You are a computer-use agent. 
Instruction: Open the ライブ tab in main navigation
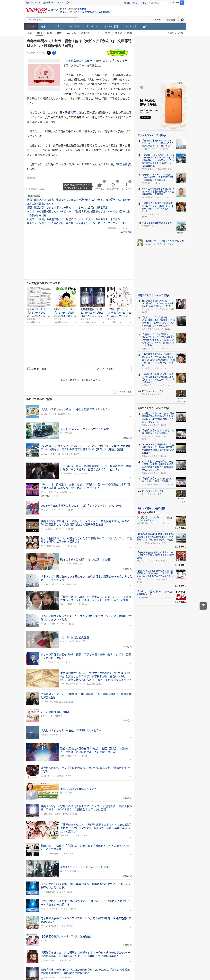point(56,27)
